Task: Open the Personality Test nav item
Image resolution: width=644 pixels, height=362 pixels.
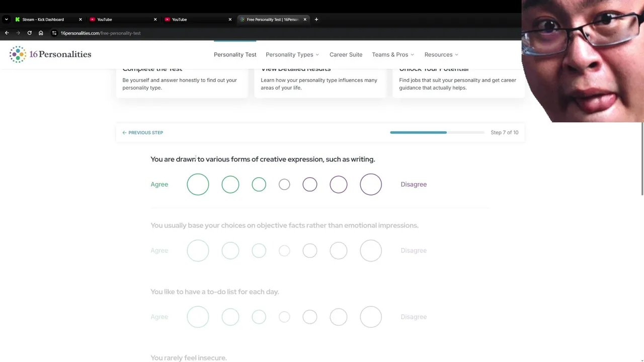Action: pyautogui.click(x=235, y=55)
